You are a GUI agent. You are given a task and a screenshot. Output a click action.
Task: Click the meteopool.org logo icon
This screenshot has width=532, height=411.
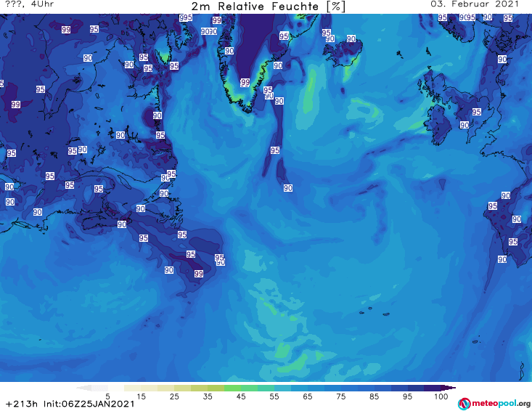[x=464, y=404]
